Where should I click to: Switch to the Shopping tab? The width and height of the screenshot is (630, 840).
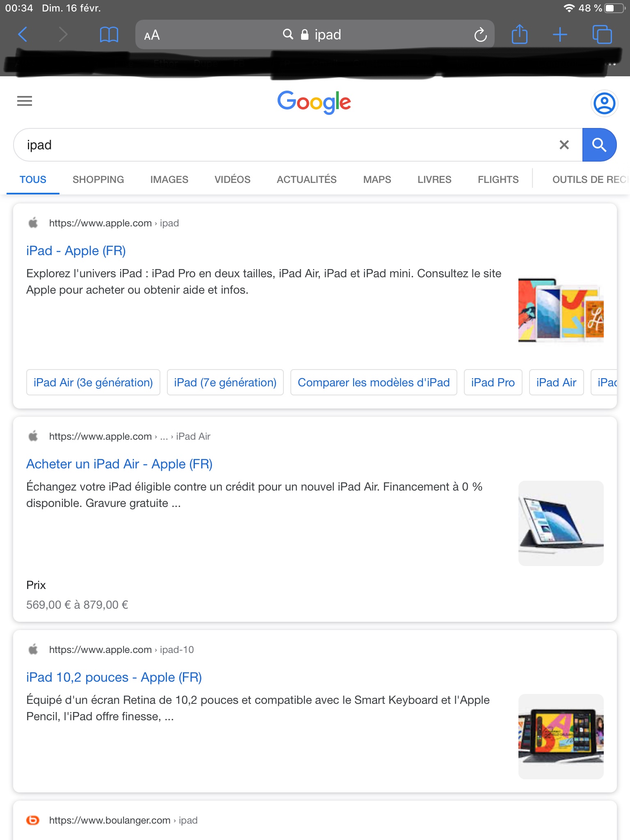click(x=98, y=179)
